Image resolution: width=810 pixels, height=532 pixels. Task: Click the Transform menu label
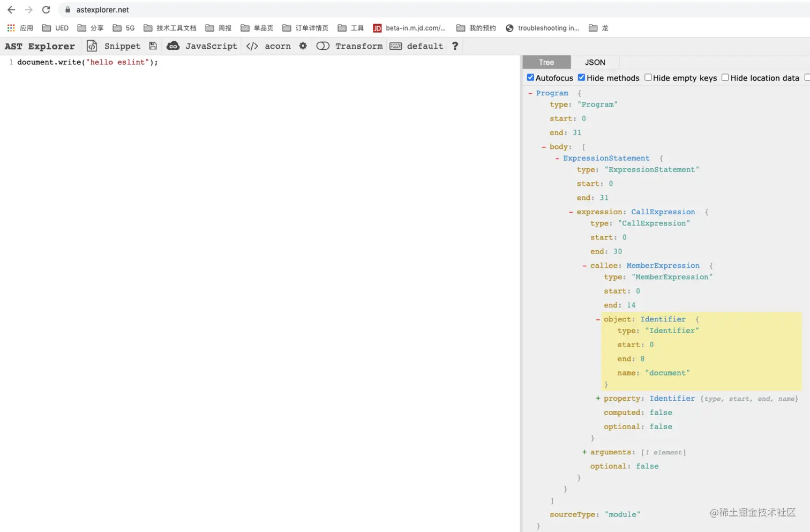click(x=359, y=46)
